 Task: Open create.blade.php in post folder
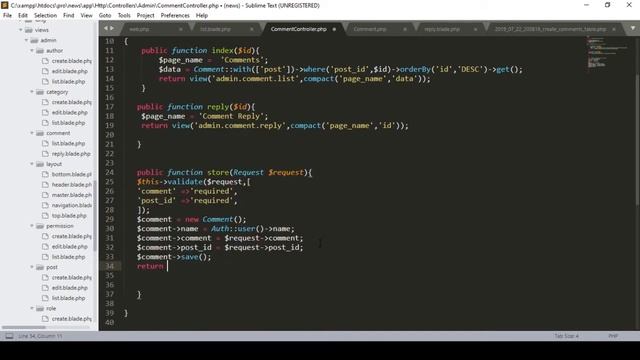click(71, 278)
